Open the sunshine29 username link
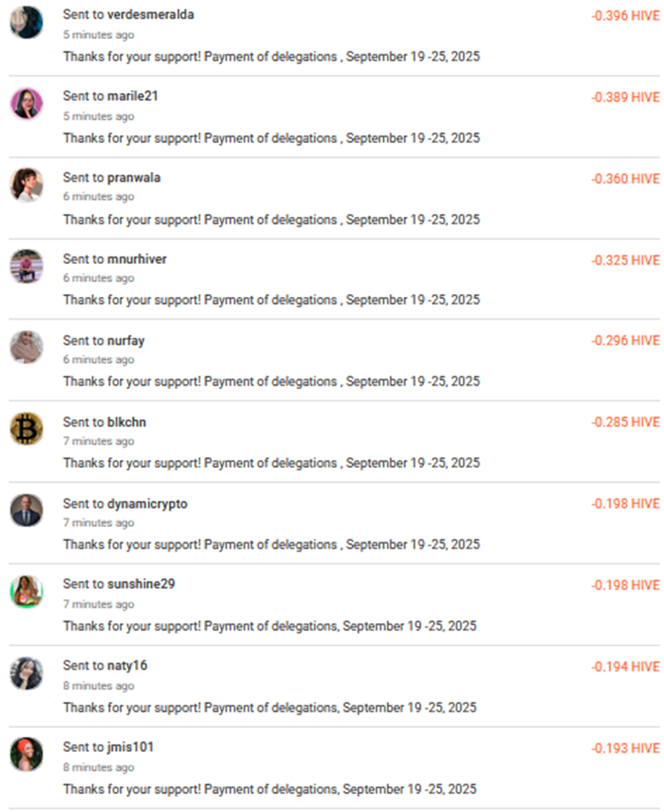 pyautogui.click(x=141, y=584)
